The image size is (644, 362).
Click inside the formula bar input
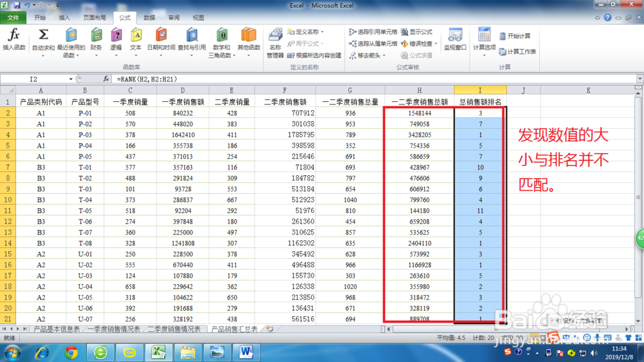click(374, 79)
